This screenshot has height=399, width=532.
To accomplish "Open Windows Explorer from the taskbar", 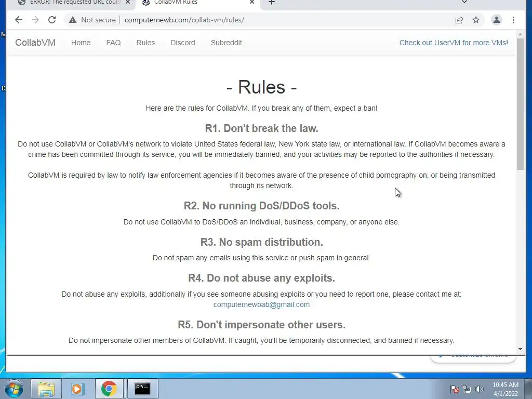I will 46,389.
